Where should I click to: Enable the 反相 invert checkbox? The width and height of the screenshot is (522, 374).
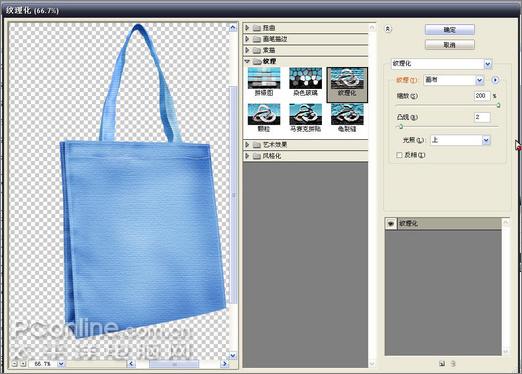pyautogui.click(x=399, y=155)
